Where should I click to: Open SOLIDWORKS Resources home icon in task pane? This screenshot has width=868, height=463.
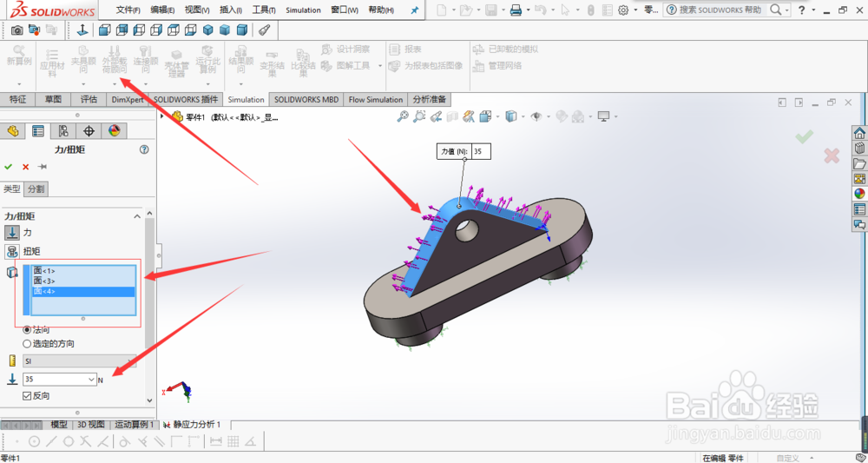(859, 133)
